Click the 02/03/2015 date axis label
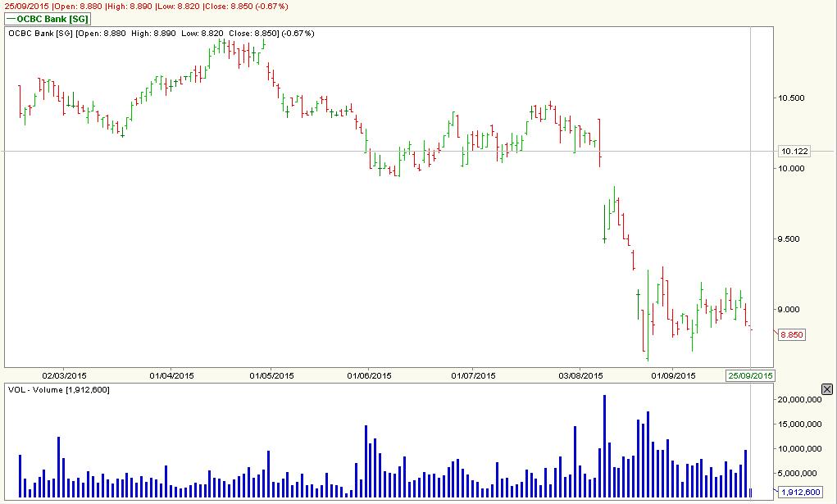Viewport: 837px width, 504px height. click(64, 374)
